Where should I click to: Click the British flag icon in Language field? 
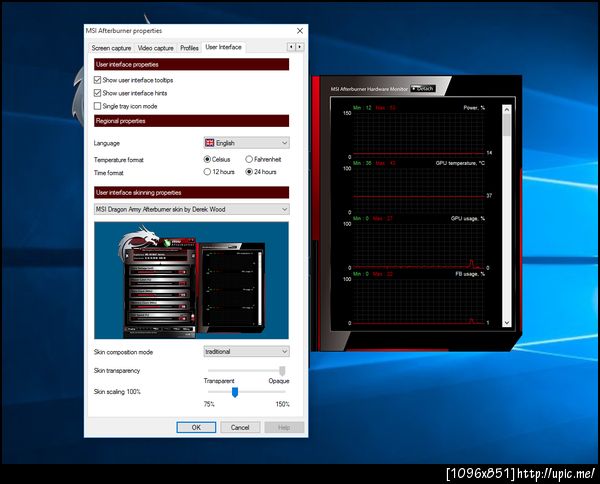[209, 143]
